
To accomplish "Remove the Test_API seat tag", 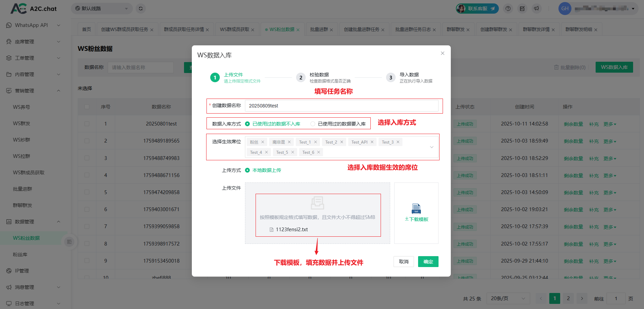I will click(x=372, y=142).
